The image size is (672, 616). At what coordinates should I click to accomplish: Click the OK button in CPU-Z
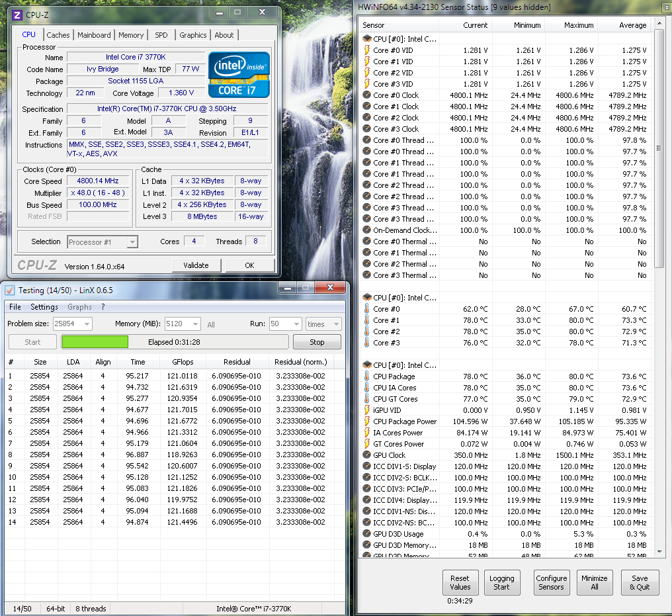[249, 265]
